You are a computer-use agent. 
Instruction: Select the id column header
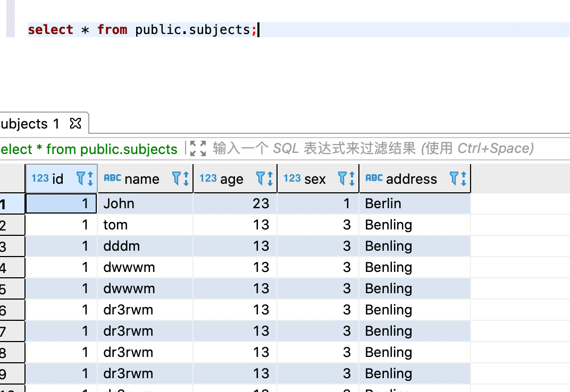tap(62, 178)
